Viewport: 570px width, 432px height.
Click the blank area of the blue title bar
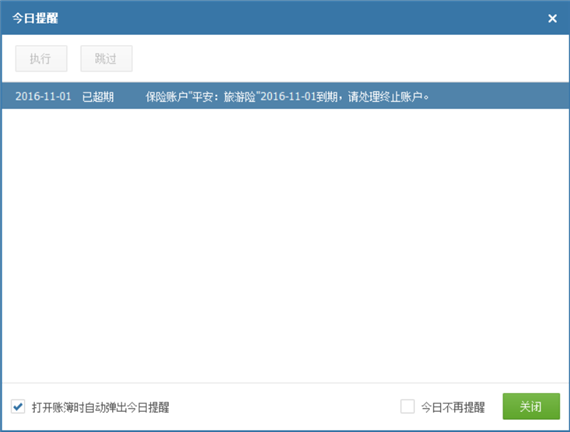pos(302,18)
